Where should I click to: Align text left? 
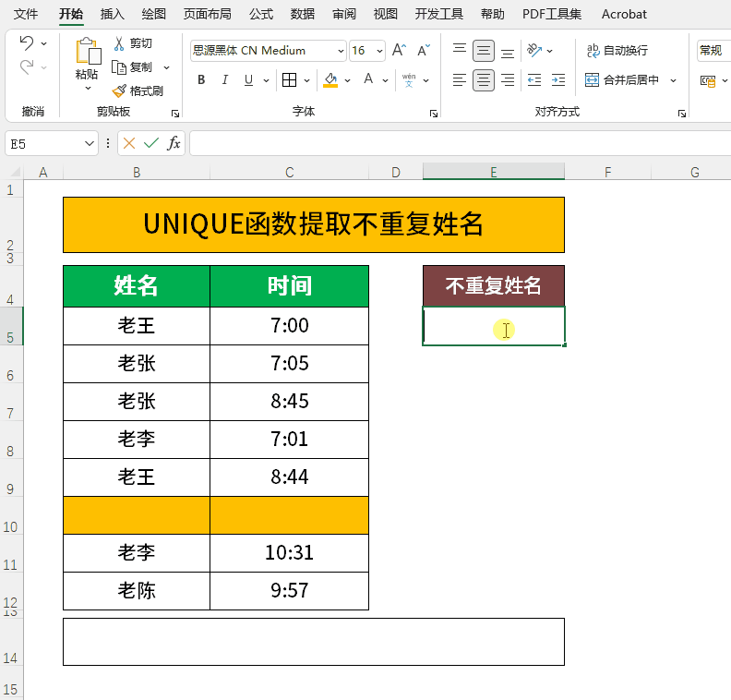click(x=460, y=80)
